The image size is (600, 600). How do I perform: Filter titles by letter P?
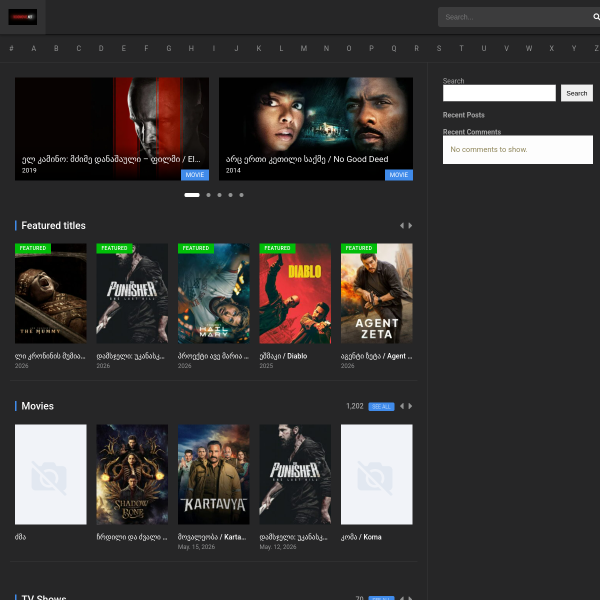click(x=371, y=49)
